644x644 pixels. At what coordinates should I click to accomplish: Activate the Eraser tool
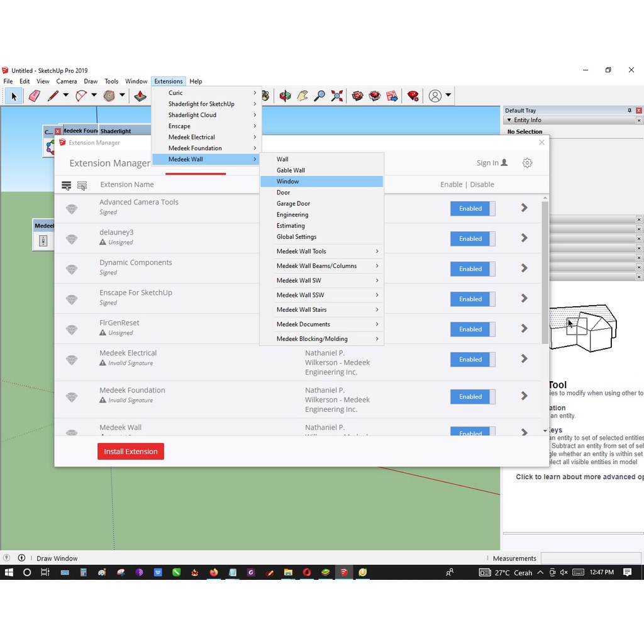(35, 96)
